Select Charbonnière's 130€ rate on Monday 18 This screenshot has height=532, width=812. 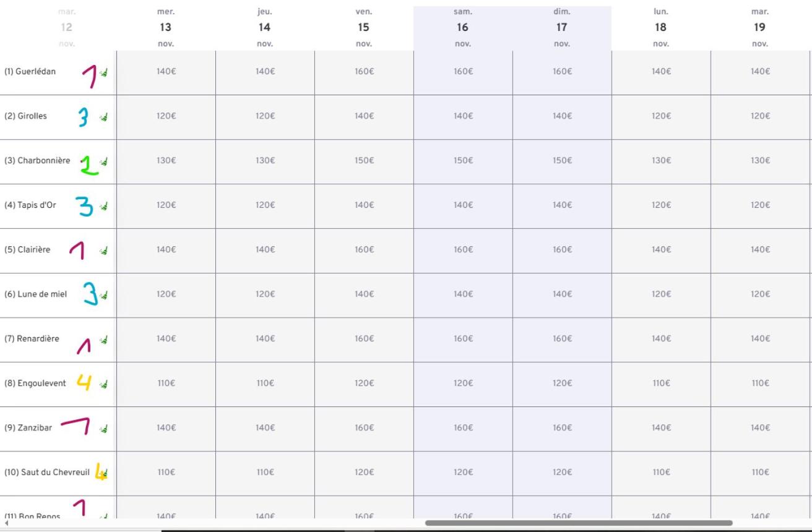point(661,161)
